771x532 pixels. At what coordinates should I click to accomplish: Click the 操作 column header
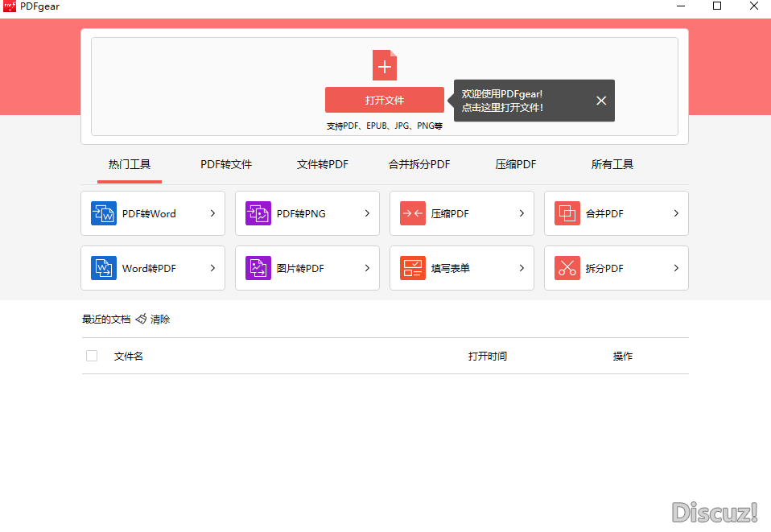622,356
